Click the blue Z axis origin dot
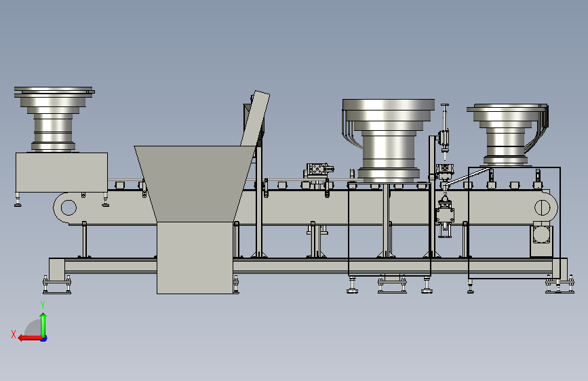 click(x=44, y=338)
